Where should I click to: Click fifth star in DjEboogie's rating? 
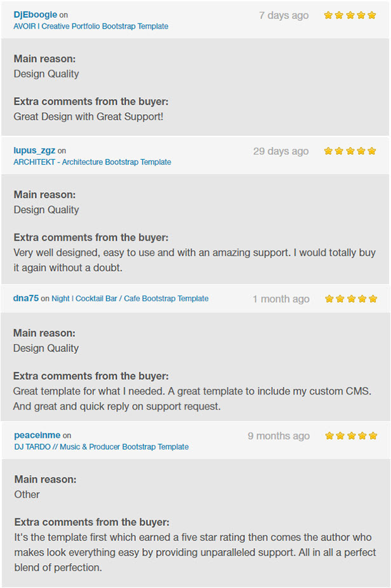(372, 15)
